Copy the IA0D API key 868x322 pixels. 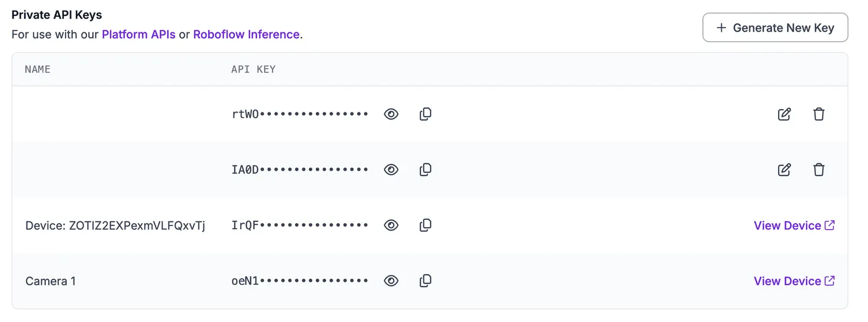[x=426, y=169]
